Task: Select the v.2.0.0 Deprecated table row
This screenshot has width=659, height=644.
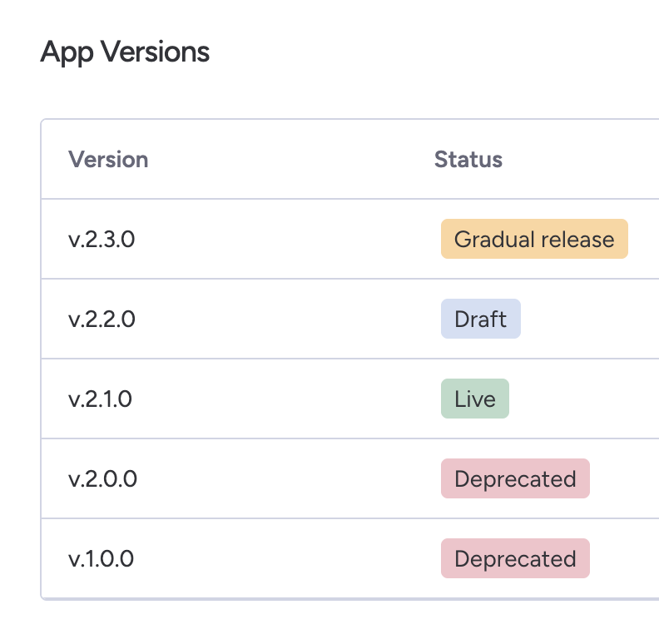Action: [350, 478]
